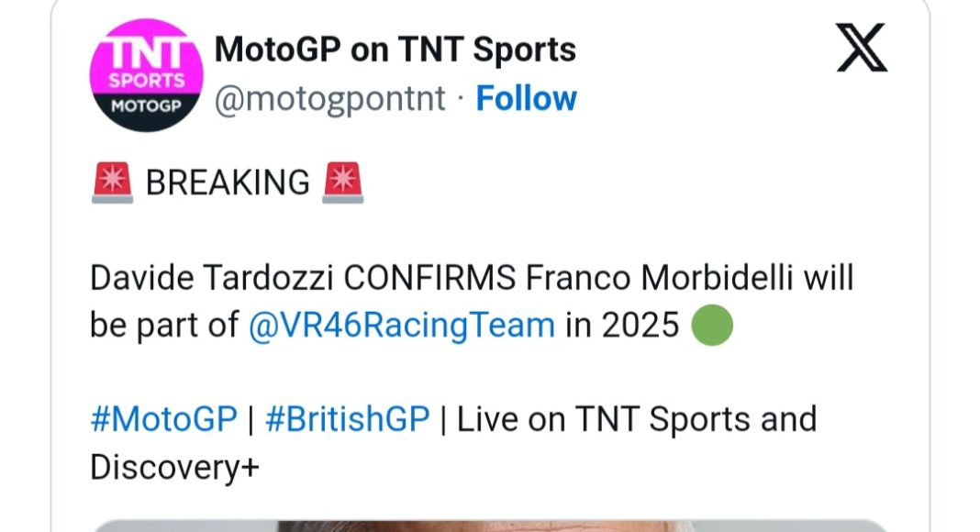Click the siren emoji before BREAKING
This screenshot has height=532, width=980.
click(x=113, y=183)
